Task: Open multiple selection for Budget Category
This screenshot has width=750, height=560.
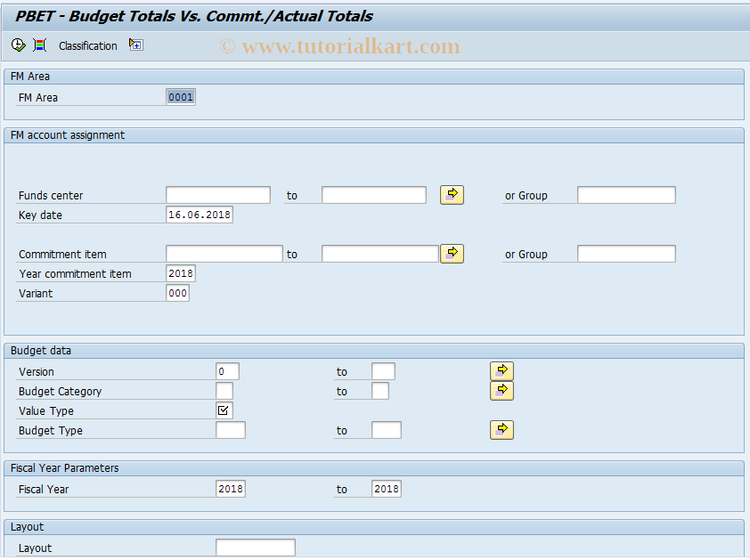Action: [x=501, y=391]
